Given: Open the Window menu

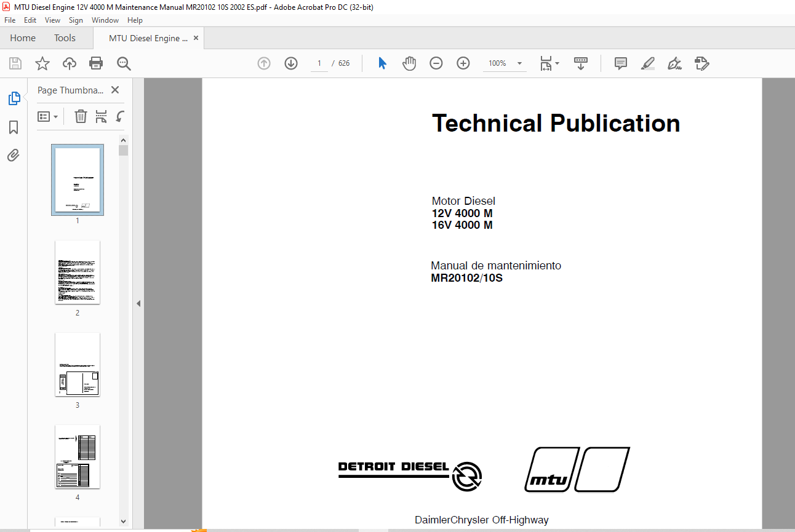Looking at the screenshot, I should point(105,20).
